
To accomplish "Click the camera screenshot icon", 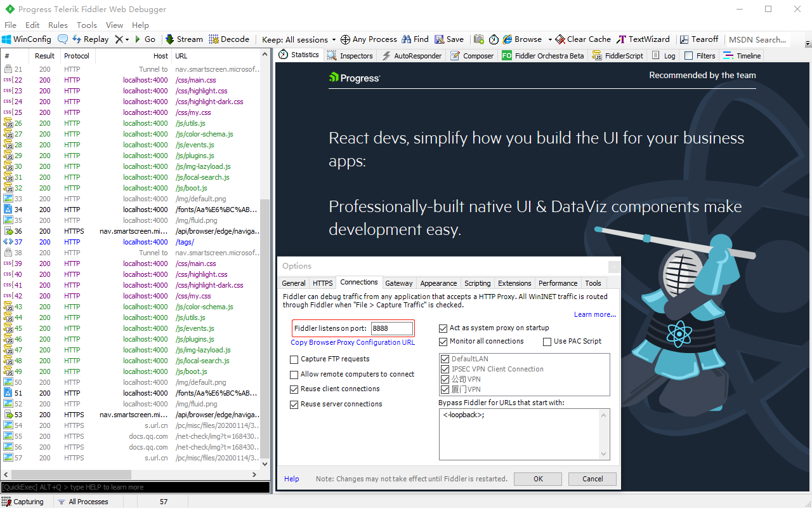I will point(479,39).
